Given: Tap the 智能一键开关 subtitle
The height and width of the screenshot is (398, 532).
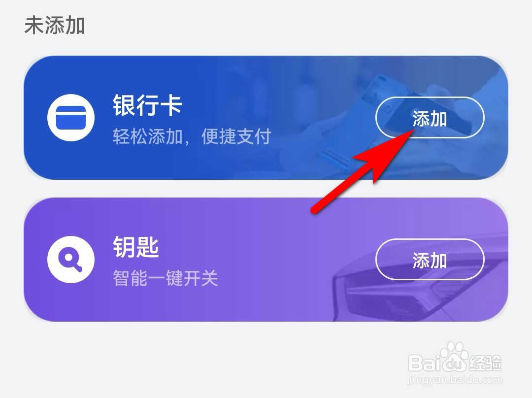Looking at the screenshot, I should click(165, 278).
